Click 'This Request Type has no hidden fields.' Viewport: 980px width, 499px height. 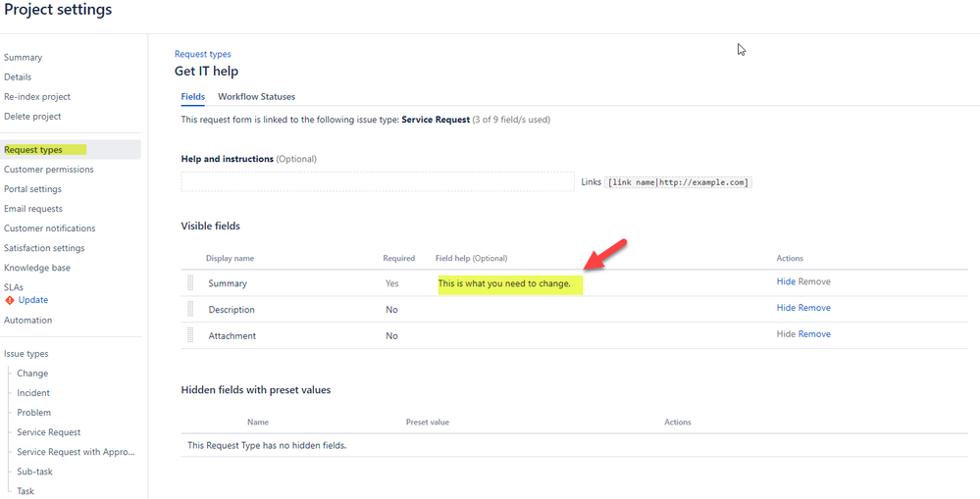267,446
